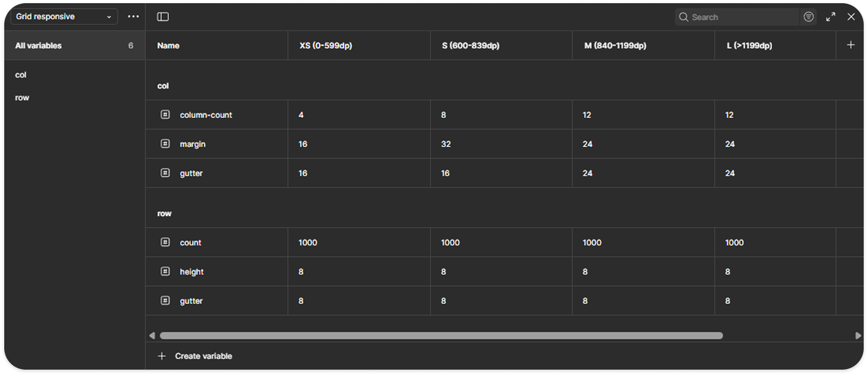Image resolution: width=868 pixels, height=375 pixels.
Task: Select All variables in the sidebar
Action: click(38, 45)
